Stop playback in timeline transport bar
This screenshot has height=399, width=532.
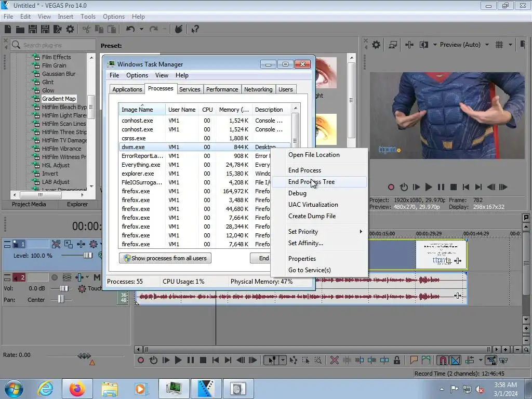(x=203, y=360)
